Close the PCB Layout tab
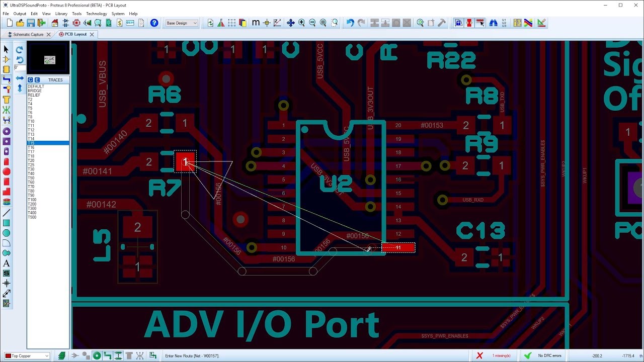Viewport: 644px width, 362px height. (92, 34)
